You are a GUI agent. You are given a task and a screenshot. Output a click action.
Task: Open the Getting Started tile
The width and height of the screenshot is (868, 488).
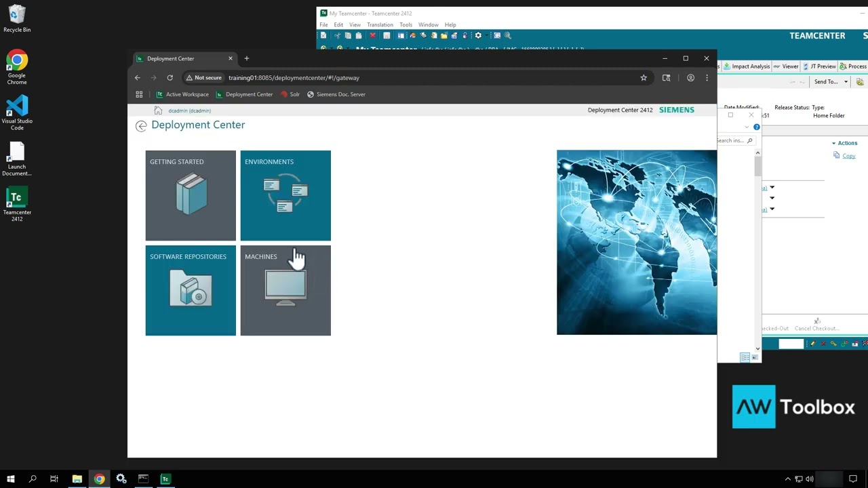click(191, 195)
